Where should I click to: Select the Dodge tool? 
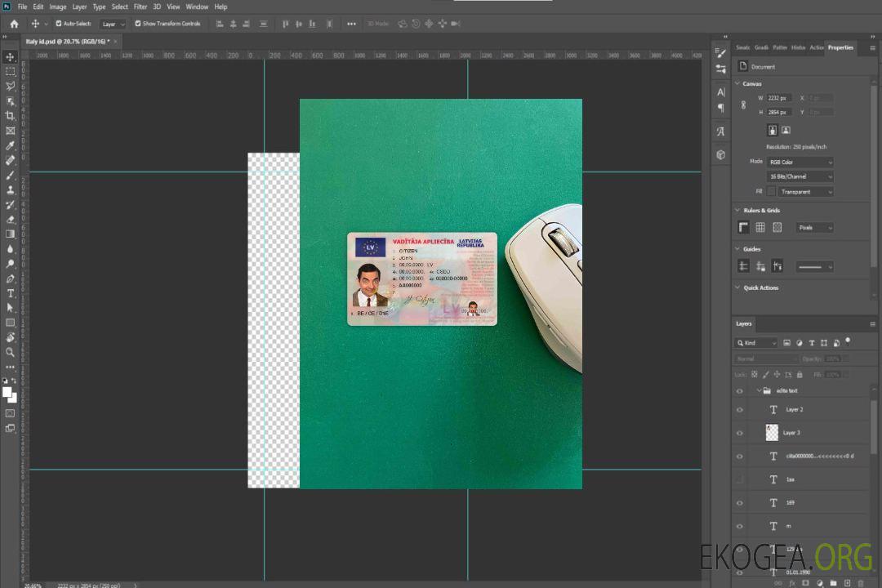tap(10, 263)
